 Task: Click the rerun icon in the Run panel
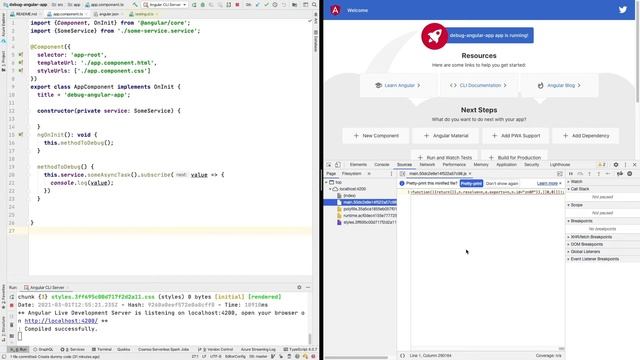point(12,297)
